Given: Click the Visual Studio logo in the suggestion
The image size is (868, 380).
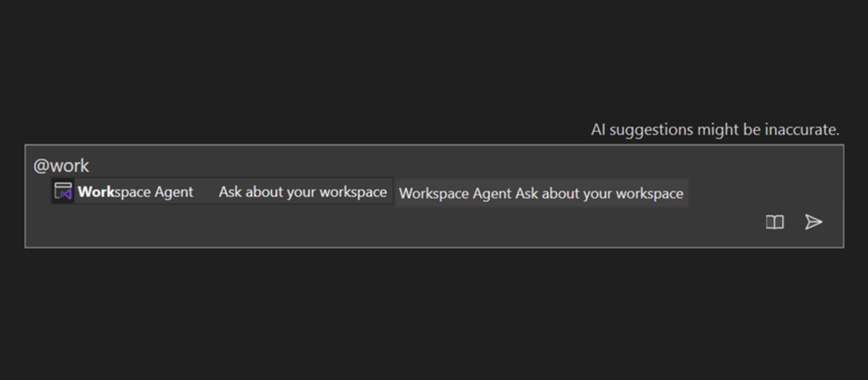Looking at the screenshot, I should (63, 192).
